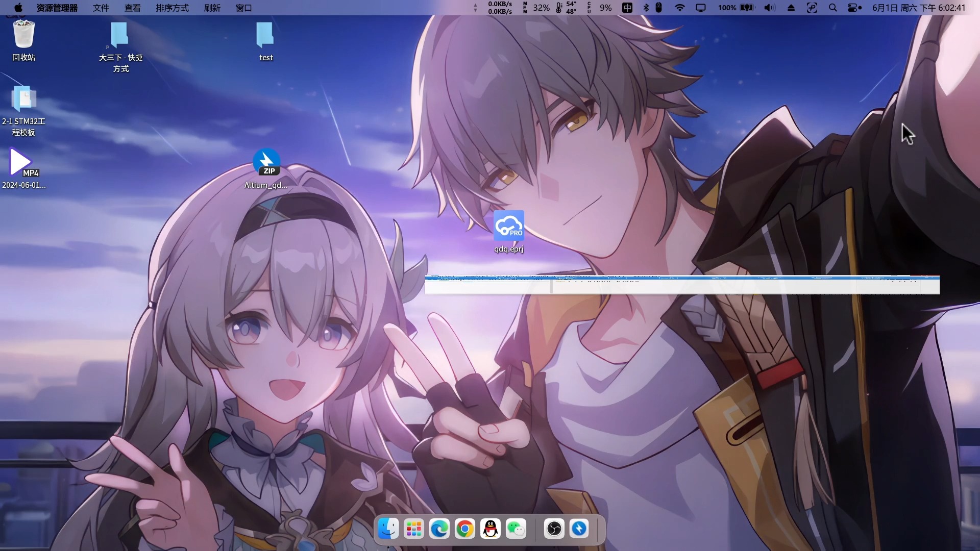Select the 回收站 recycle bin icon
Image resolution: width=980 pixels, height=551 pixels.
click(23, 41)
